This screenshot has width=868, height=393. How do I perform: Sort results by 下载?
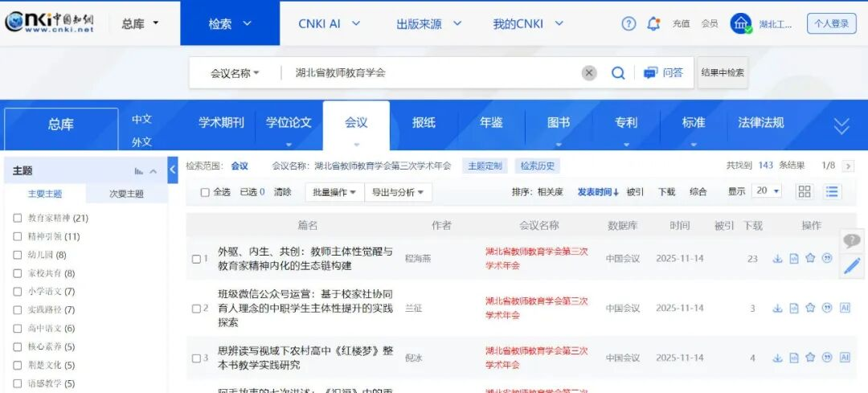666,192
